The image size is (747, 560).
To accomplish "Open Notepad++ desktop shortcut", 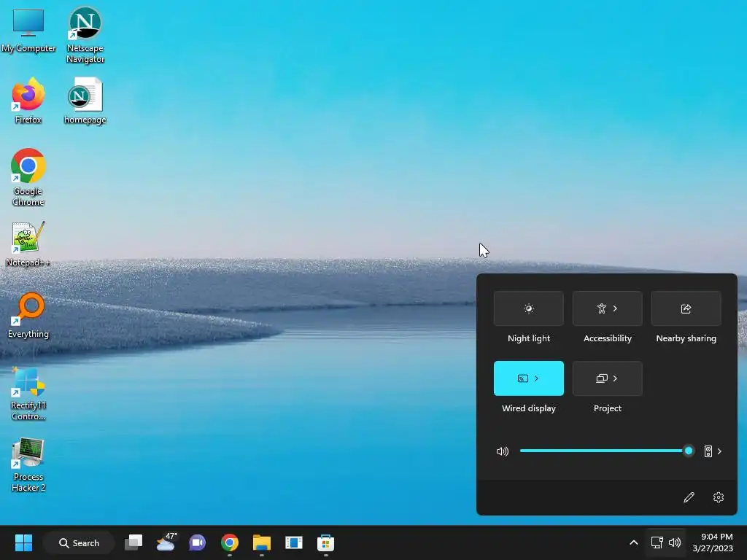I will tap(28, 244).
